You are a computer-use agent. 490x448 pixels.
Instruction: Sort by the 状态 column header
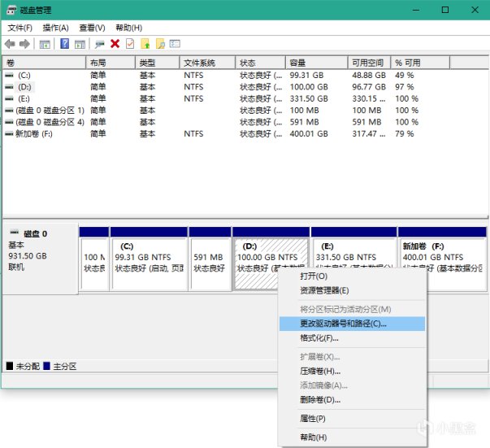(x=260, y=63)
